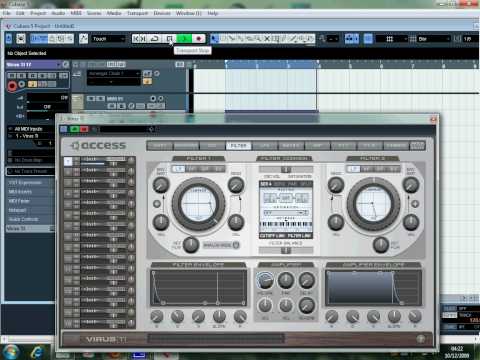Image resolution: width=480 pixels, height=360 pixels.
Task: Open the All MIDI Inputs dropdown
Action: tap(31, 129)
